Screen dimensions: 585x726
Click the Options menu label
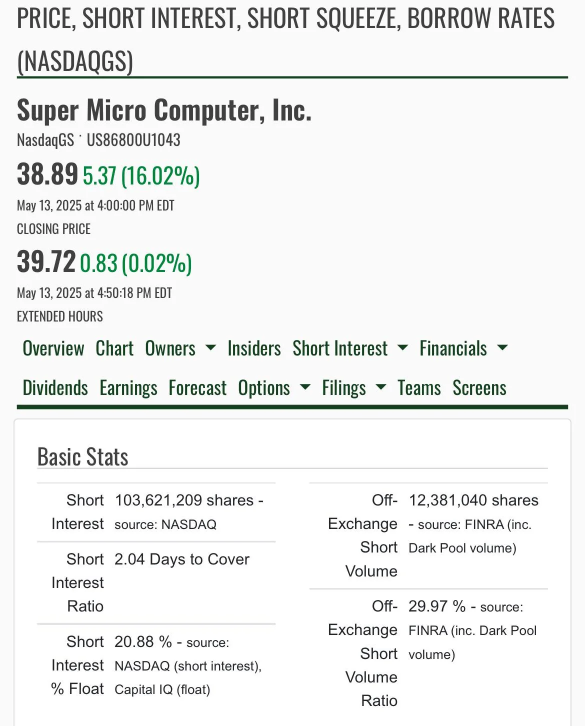coord(264,388)
